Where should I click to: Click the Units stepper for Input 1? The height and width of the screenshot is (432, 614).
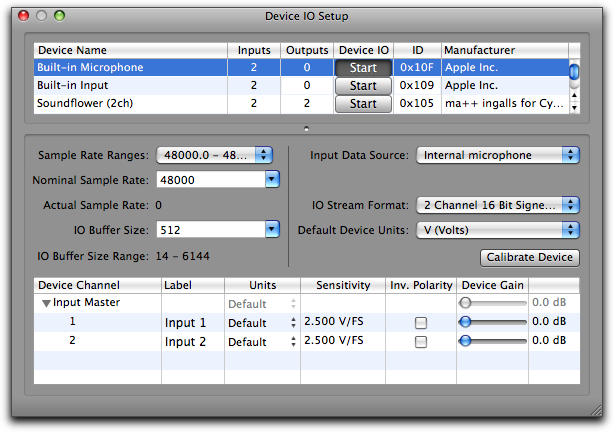pyautogui.click(x=292, y=323)
